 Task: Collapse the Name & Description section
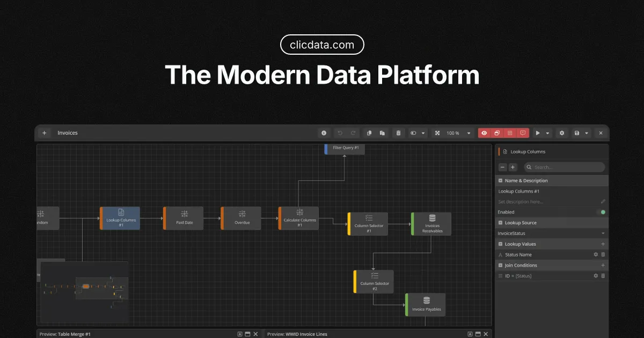501,181
